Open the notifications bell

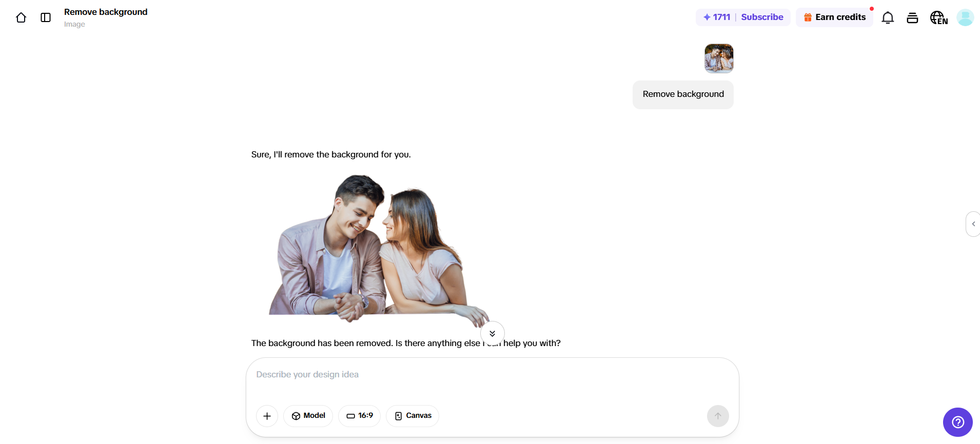click(x=888, y=17)
